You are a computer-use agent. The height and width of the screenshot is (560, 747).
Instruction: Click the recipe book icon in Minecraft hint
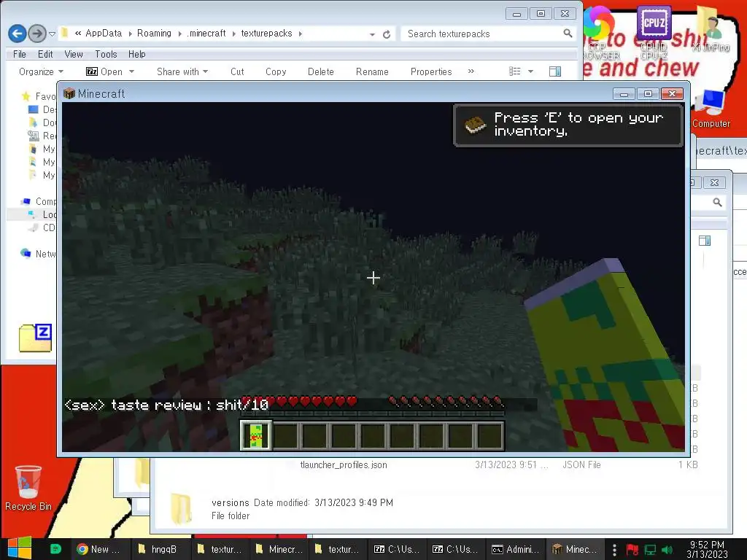475,125
